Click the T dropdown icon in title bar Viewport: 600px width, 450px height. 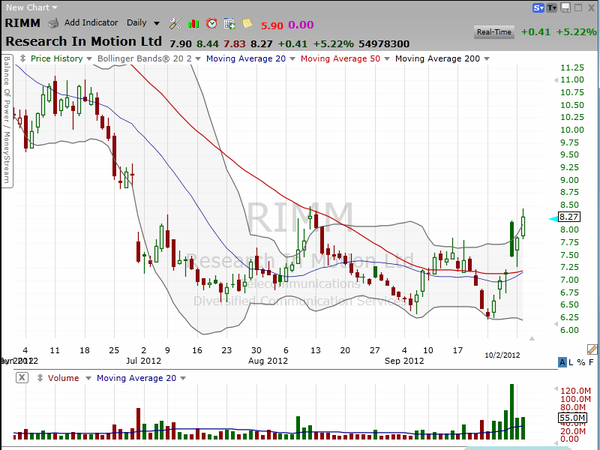(x=551, y=8)
